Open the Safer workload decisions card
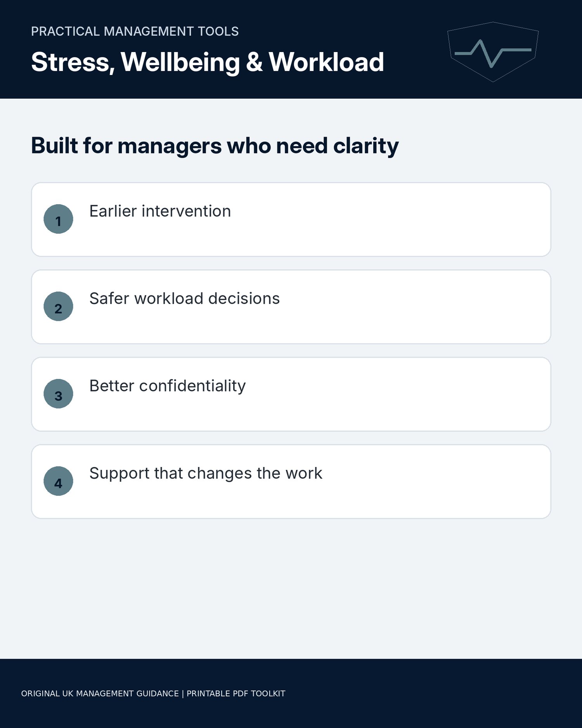The image size is (582, 728). [x=291, y=307]
